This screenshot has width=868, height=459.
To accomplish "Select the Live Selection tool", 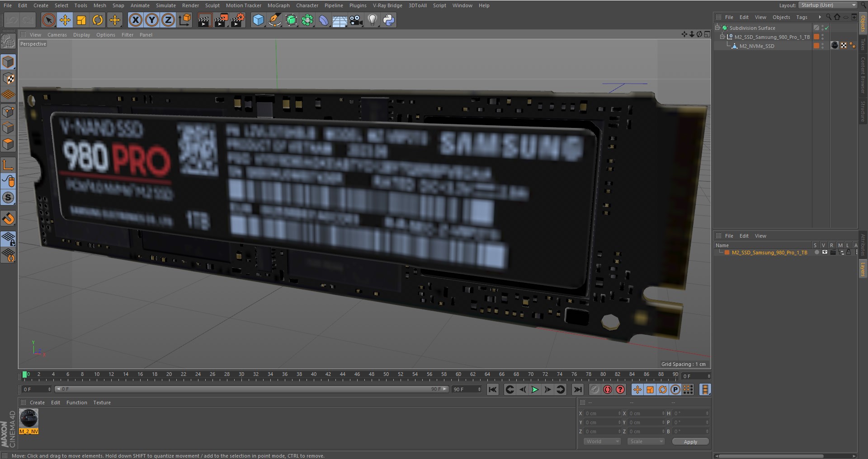I will [48, 20].
